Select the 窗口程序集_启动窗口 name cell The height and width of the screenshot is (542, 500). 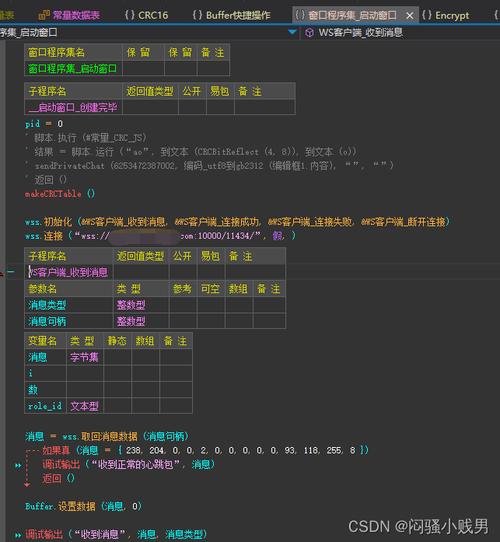point(73,68)
